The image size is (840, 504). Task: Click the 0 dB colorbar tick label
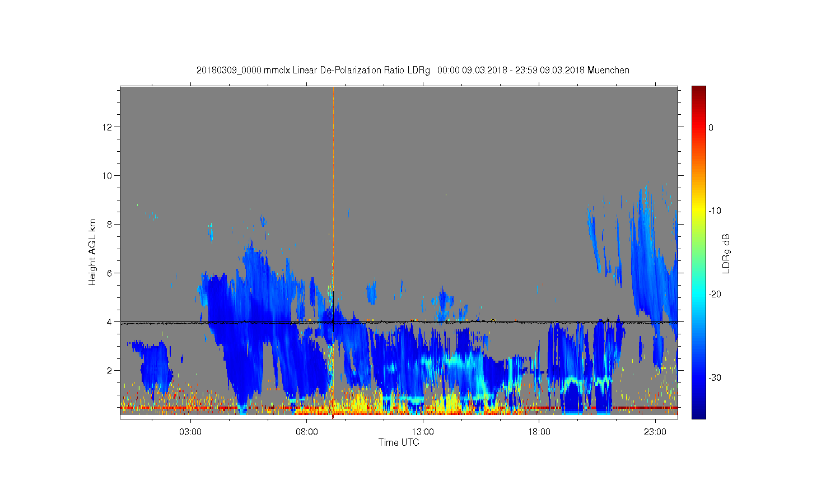711,128
